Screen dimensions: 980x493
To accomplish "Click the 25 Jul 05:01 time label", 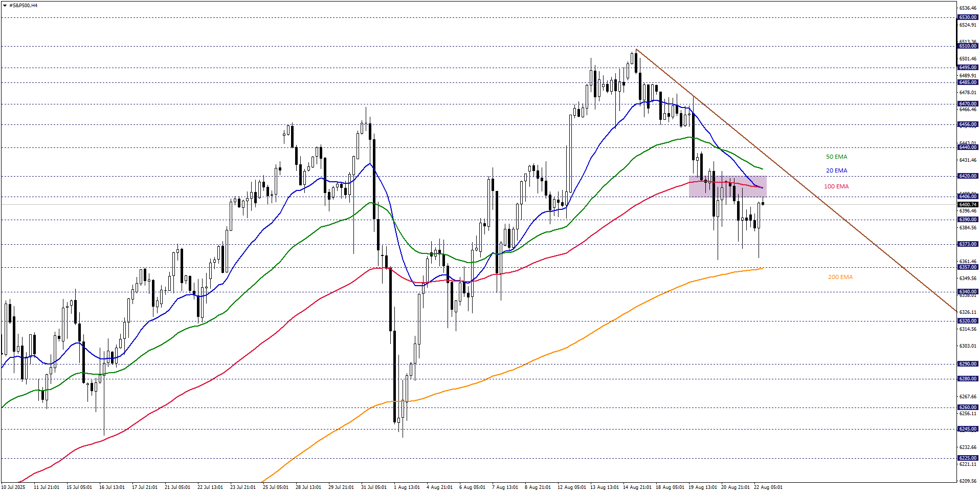I will click(x=276, y=487).
